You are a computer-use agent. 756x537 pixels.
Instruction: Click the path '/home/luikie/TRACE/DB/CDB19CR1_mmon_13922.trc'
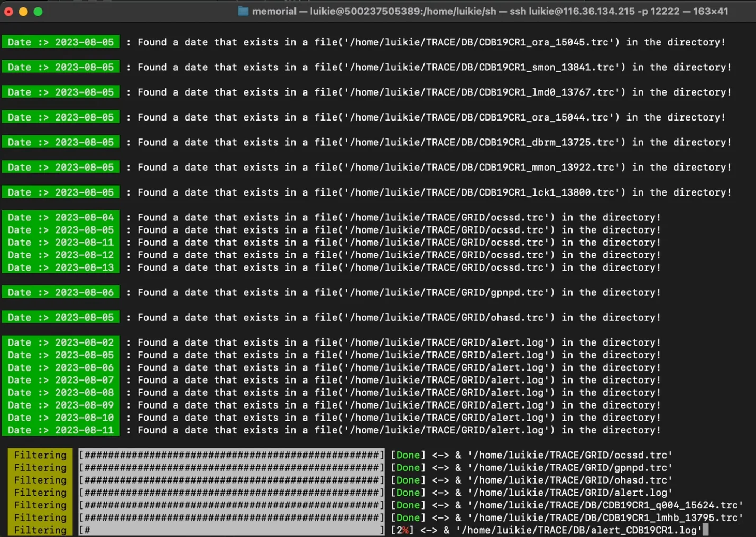pyautogui.click(x=484, y=167)
